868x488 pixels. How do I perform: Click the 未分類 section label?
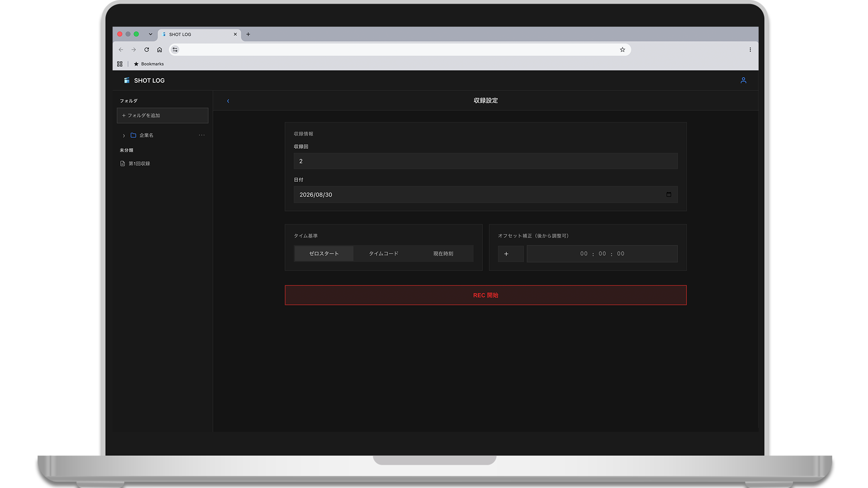point(127,150)
